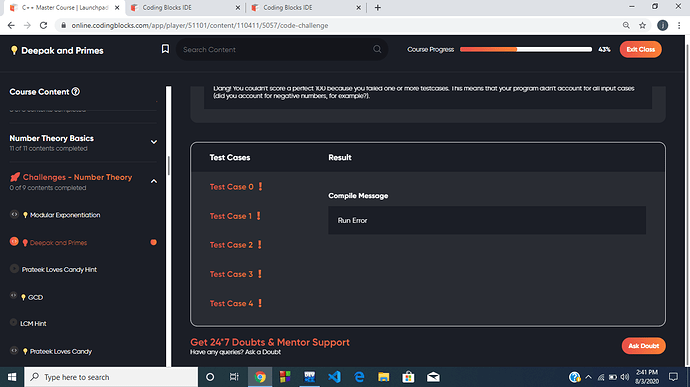Open Microsoft Edge from the taskbar
690x387 pixels.
tap(359, 377)
